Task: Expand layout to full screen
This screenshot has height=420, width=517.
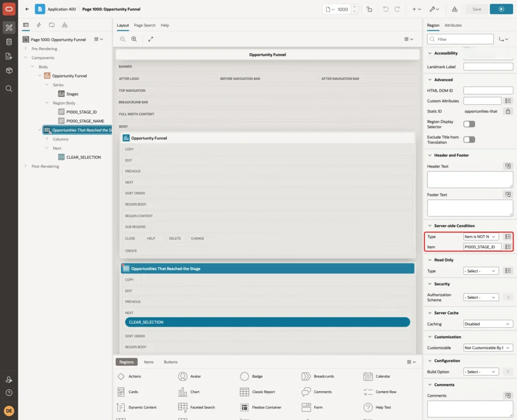Action: click(x=150, y=39)
